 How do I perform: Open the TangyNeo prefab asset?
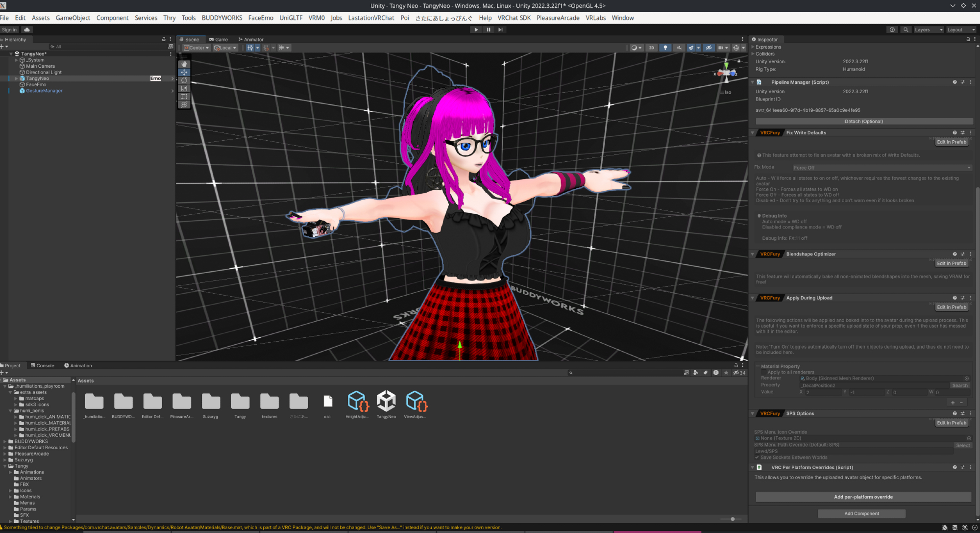pos(386,402)
